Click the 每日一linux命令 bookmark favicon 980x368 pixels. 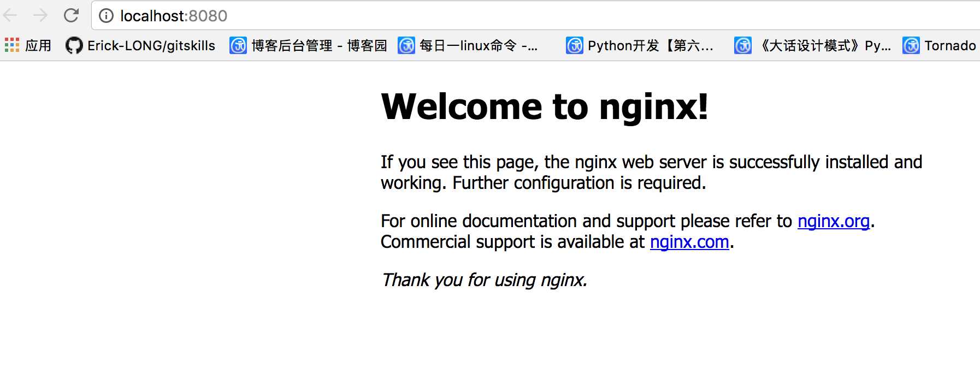tap(406, 45)
